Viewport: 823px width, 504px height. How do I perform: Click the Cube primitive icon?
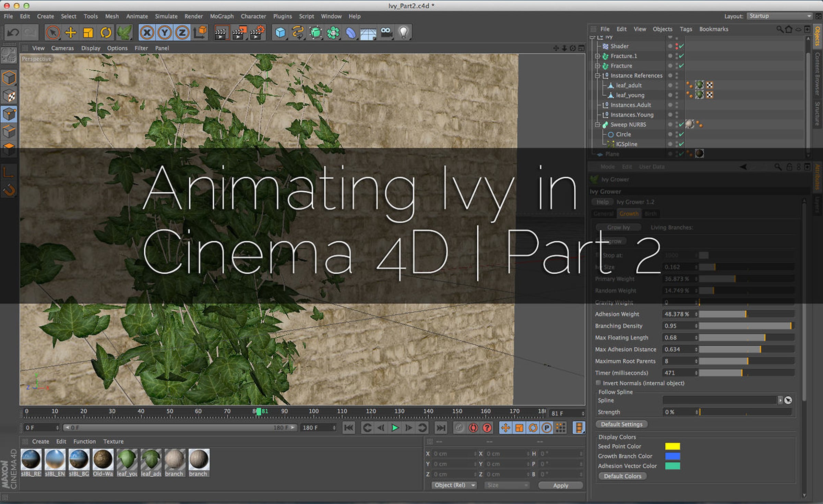pos(280,32)
